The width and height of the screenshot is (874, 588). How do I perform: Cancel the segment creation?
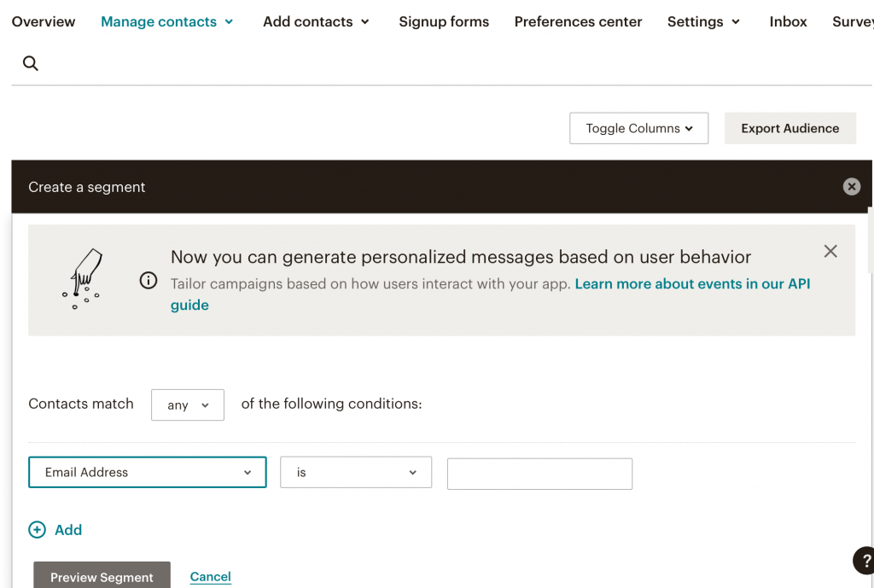click(x=210, y=577)
